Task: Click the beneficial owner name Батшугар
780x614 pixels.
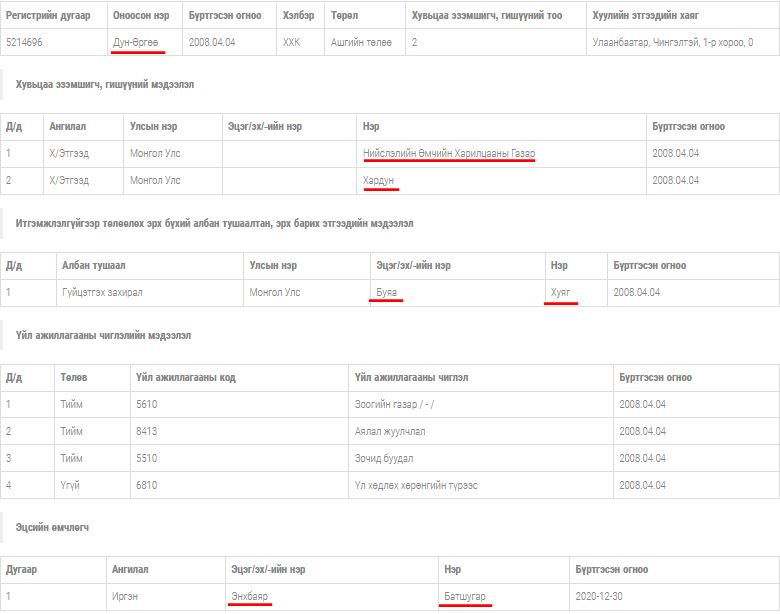Action: tap(465, 596)
